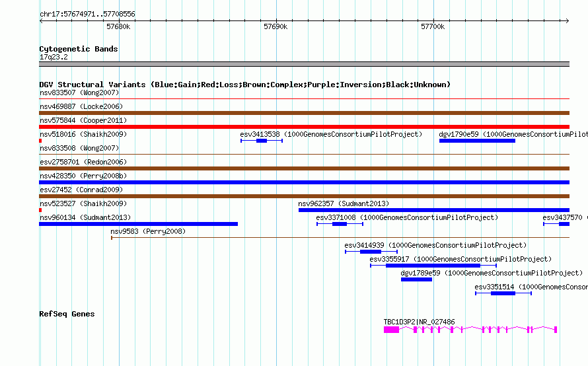Click the 57700k ruler tick label

433,26
